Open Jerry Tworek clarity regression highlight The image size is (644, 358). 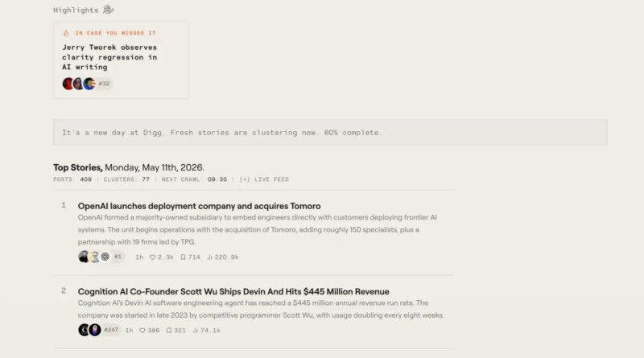109,57
